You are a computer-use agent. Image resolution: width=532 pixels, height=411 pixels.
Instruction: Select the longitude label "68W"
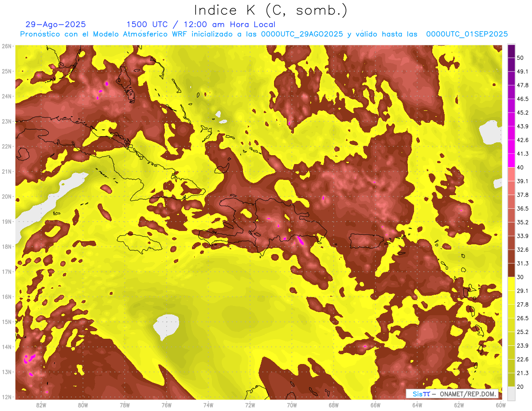point(333,405)
